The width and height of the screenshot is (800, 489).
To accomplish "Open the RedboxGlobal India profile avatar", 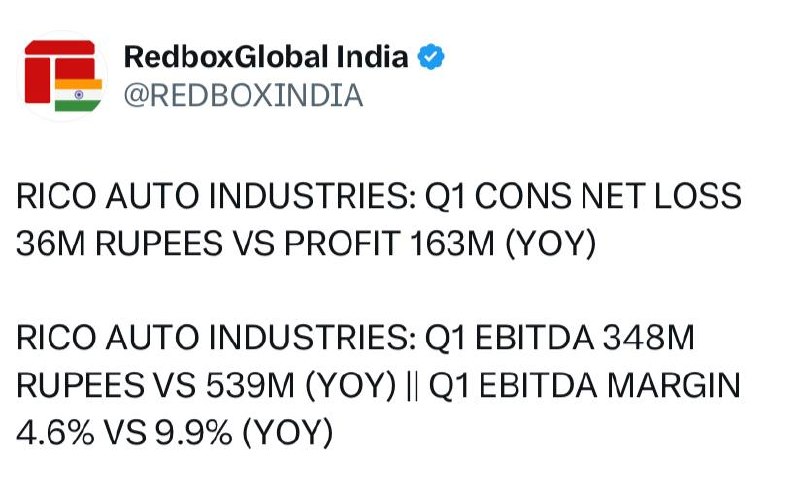I will 62,76.
